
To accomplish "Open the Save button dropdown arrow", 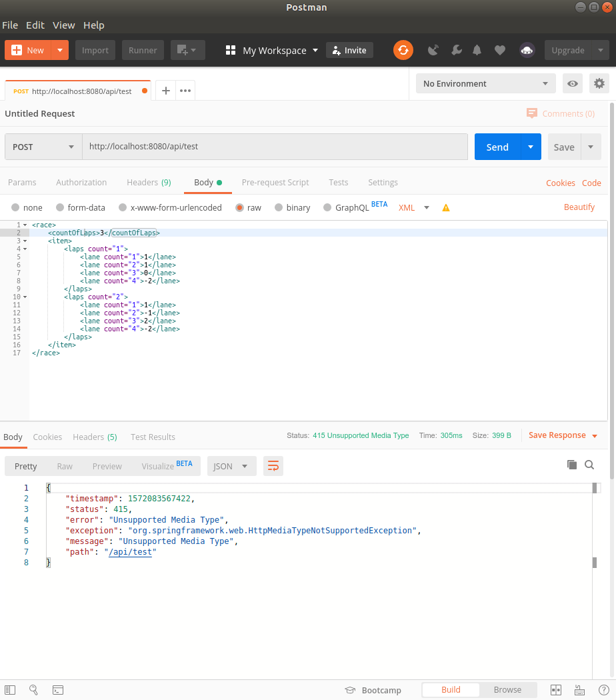I will coord(591,147).
